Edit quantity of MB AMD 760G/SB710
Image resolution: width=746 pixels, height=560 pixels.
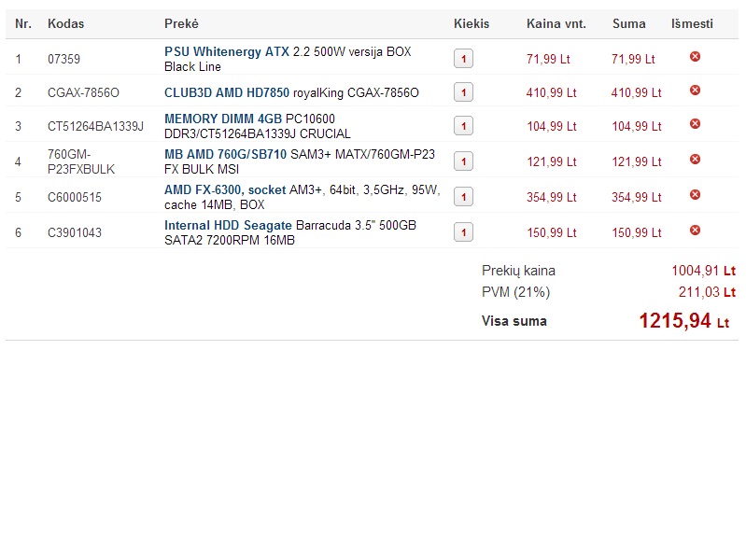(463, 161)
